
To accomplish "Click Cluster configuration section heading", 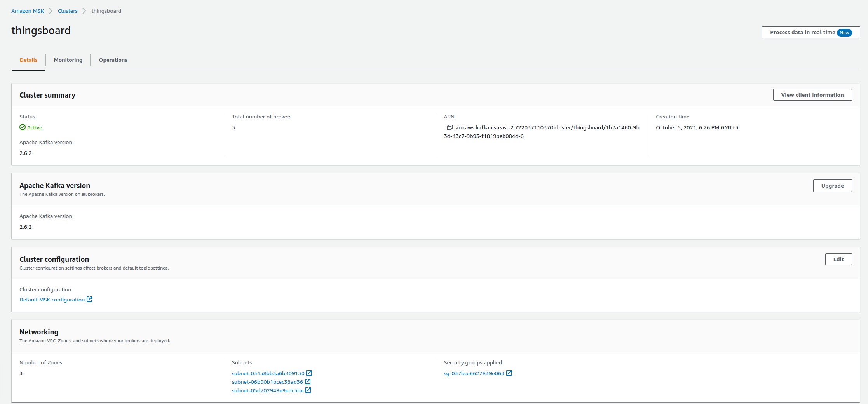I will click(x=54, y=259).
